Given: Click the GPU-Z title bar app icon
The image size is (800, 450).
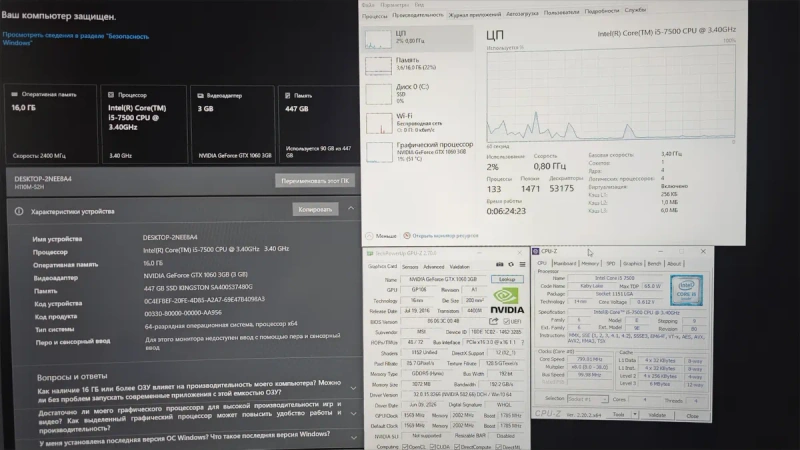Looking at the screenshot, I should tap(370, 253).
